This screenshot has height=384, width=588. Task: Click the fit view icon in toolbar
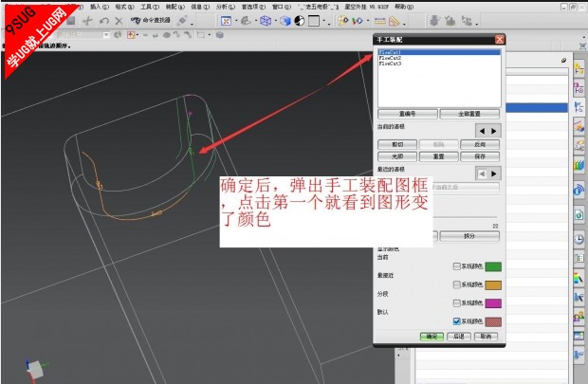tap(226, 21)
